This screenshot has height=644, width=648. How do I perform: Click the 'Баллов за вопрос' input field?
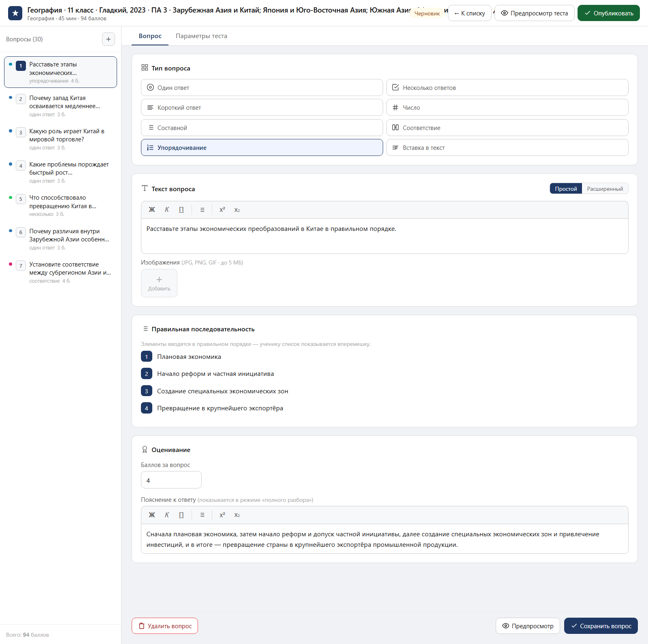171,480
